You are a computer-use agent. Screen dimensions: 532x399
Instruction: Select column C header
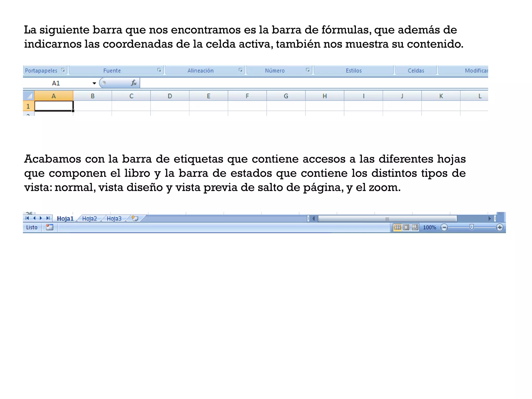click(x=131, y=96)
